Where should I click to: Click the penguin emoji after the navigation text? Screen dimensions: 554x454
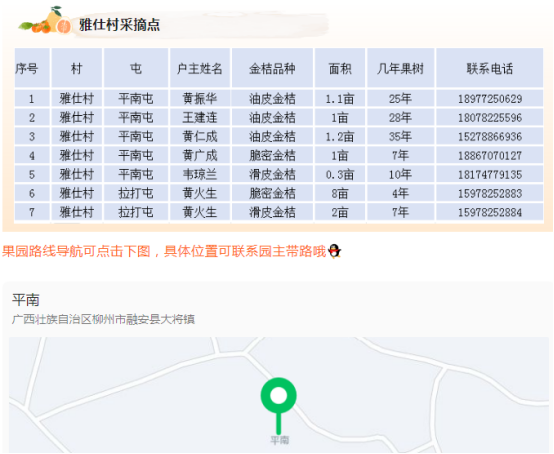334,251
